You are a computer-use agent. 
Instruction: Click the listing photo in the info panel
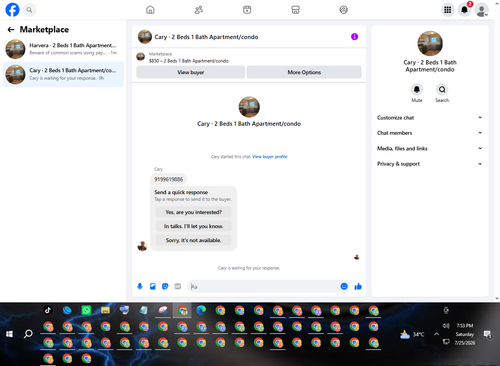click(430, 43)
